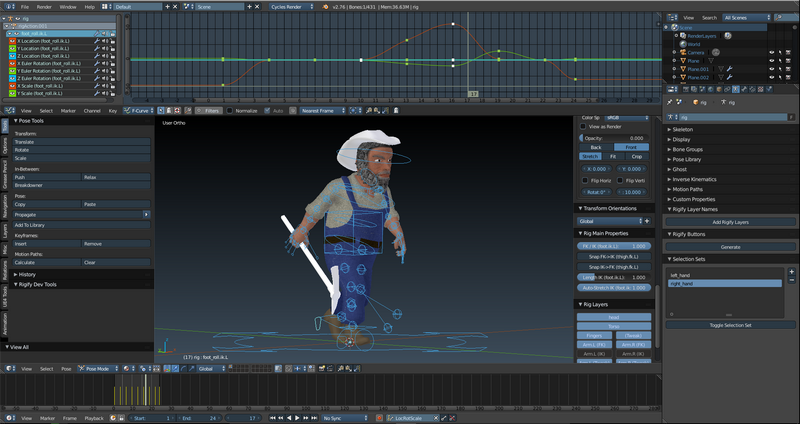This screenshot has height=424, width=800.
Task: Click Toggle Selection Set button
Action: 730,325
